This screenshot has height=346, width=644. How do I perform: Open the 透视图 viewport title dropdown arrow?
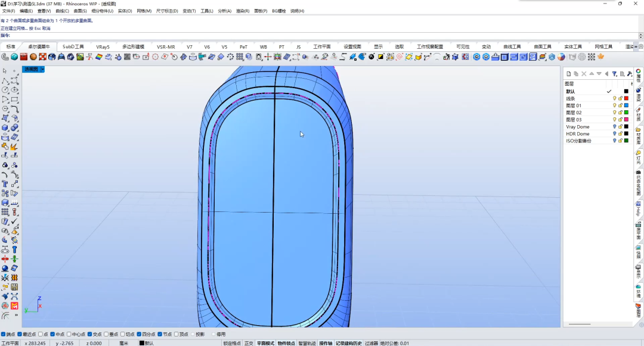(42, 69)
